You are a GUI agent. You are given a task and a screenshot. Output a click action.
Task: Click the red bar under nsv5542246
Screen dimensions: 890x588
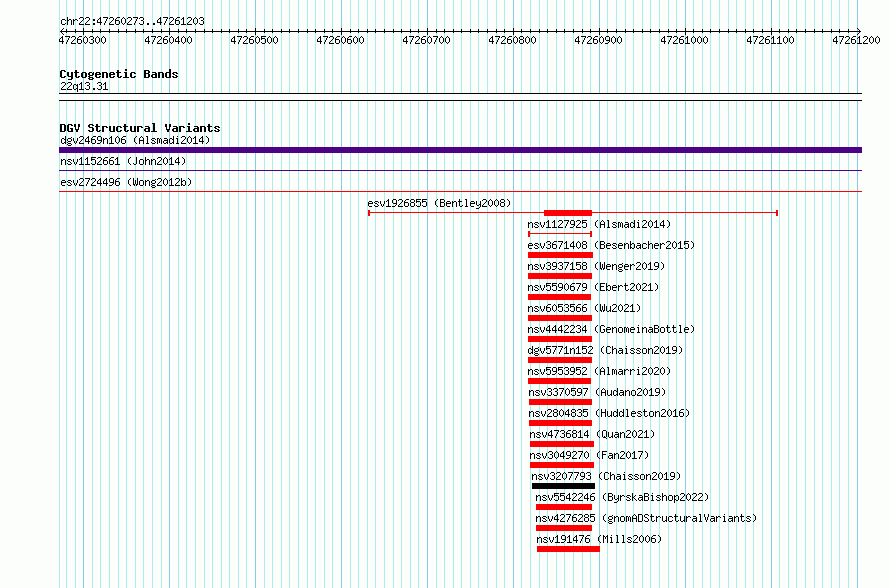click(x=564, y=507)
